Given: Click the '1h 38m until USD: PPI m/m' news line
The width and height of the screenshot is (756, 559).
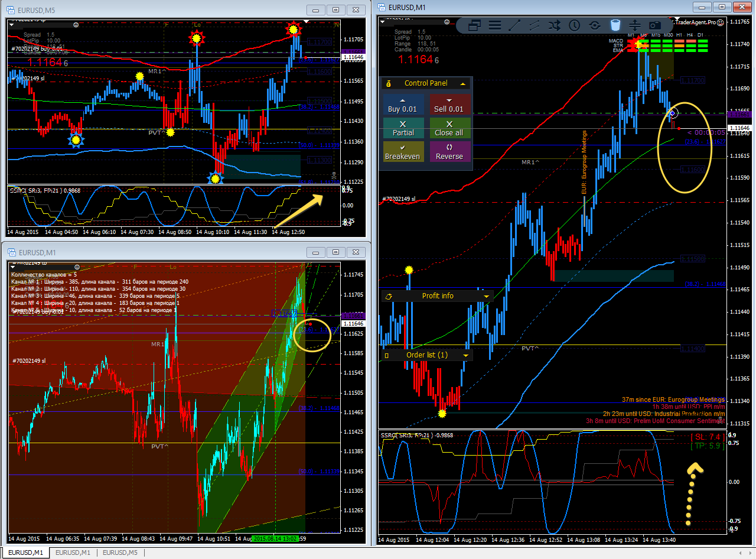Looking at the screenshot, I should (689, 407).
